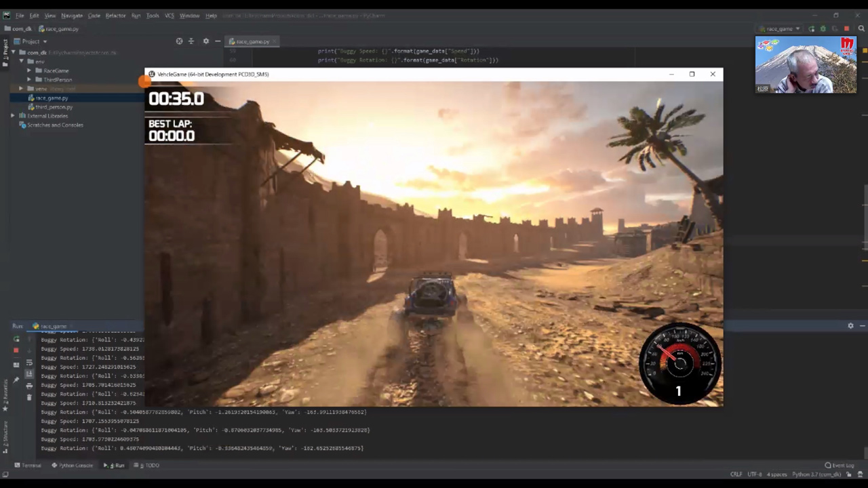Open the 2: Favorites side tool tab
The height and width of the screenshot is (488, 868).
[5, 395]
